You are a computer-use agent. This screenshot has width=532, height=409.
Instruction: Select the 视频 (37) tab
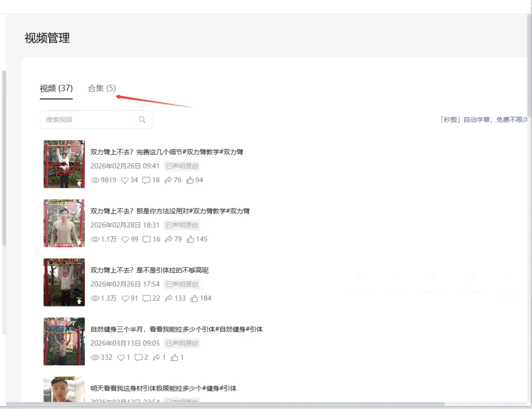pyautogui.click(x=56, y=88)
